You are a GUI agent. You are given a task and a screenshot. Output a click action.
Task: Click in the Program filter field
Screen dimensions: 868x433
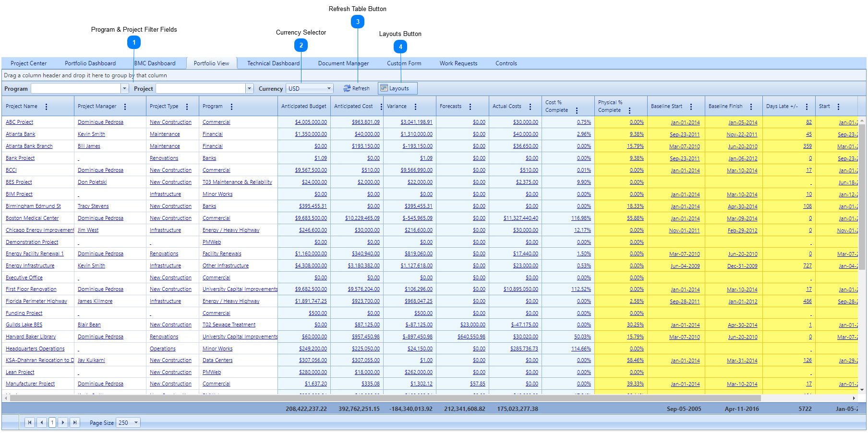76,88
